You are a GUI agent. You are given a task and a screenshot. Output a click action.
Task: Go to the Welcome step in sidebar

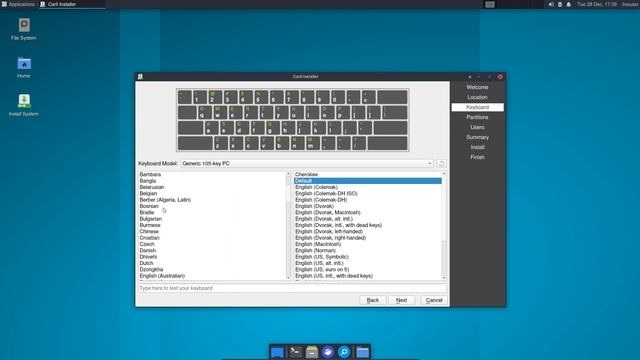pos(477,87)
